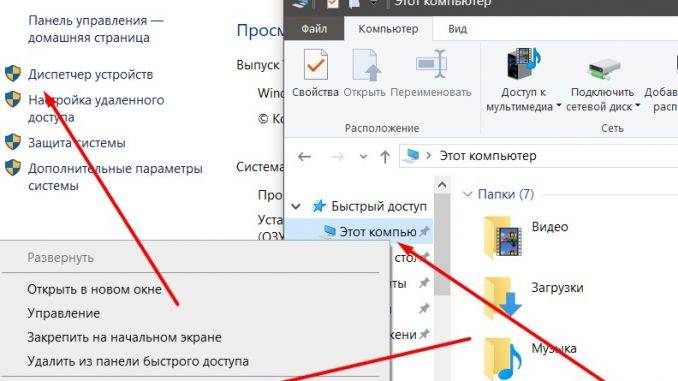Click breadcrumb chevron before Этот компьютер
Image resolution: width=678 pixels, height=381 pixels.
click(429, 156)
